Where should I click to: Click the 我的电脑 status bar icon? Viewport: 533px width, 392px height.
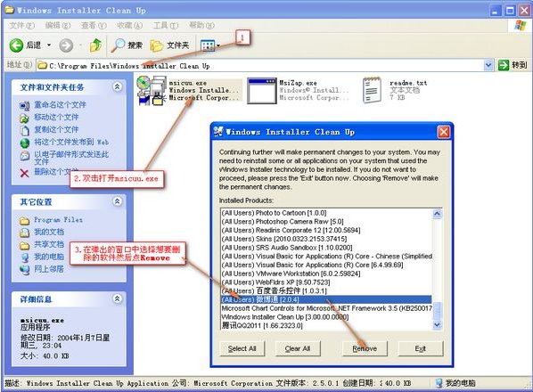point(439,383)
